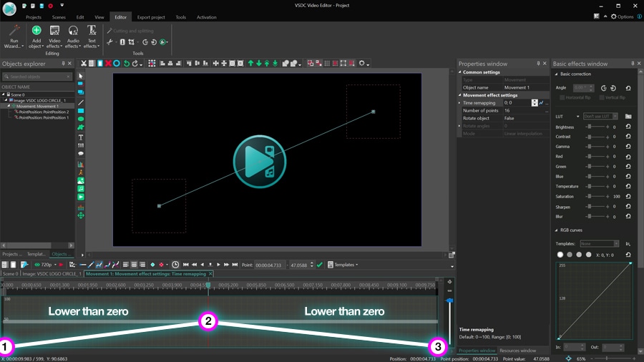Open the RGB curves Templates dropdown
Screen dimensions: 644x362
[600, 244]
